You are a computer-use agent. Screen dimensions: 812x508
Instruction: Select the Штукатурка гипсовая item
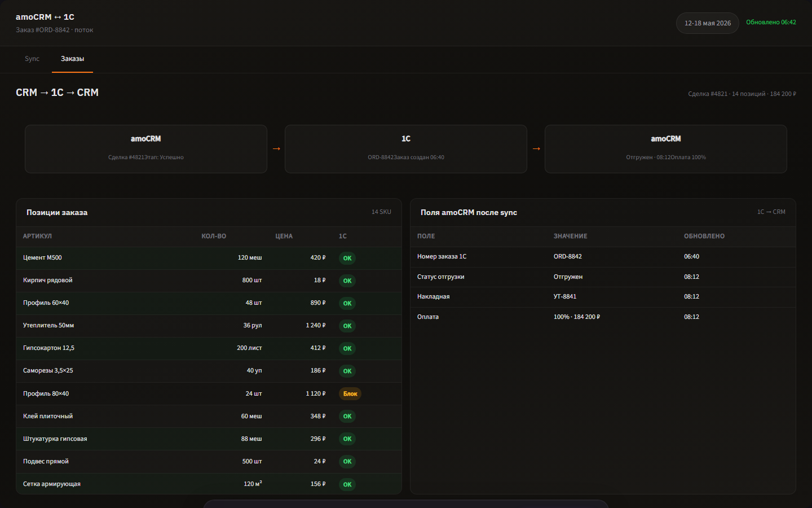point(55,439)
